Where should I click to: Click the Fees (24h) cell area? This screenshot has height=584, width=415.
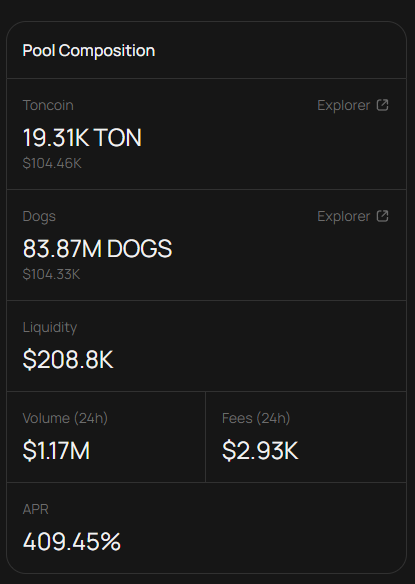tap(306, 437)
